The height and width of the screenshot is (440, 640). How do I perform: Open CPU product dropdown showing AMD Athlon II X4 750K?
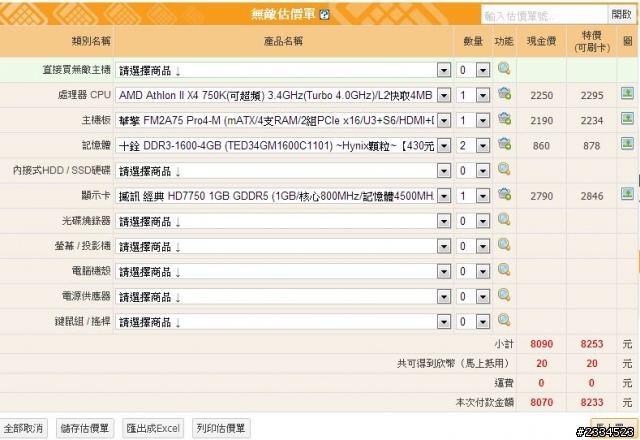283,96
